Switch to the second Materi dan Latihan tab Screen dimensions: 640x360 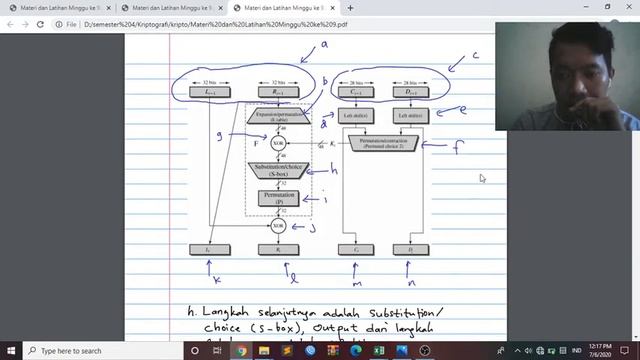coord(171,8)
